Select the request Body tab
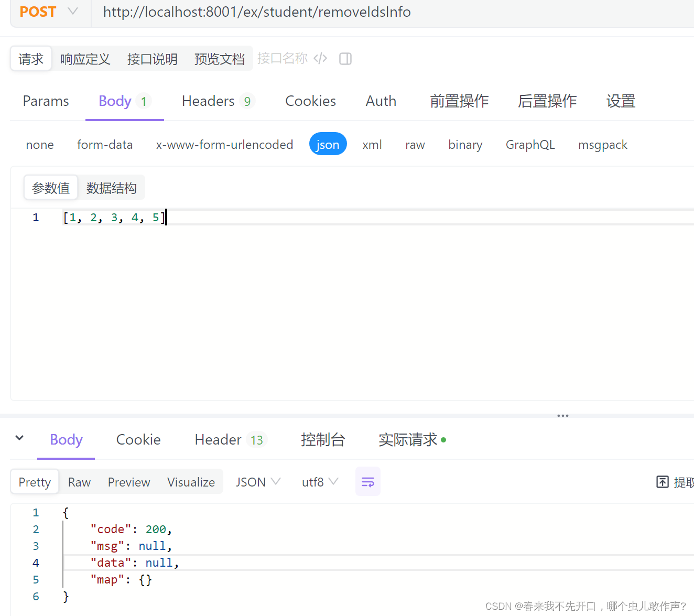694x616 pixels. click(x=125, y=101)
